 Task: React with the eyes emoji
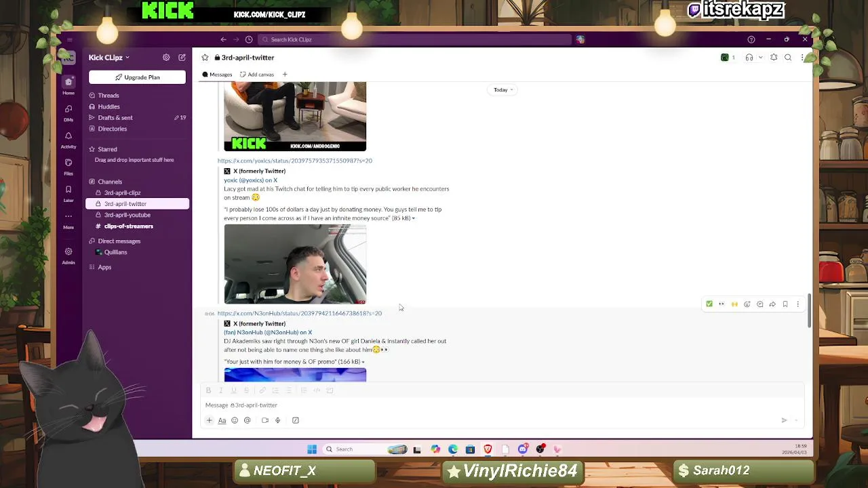click(722, 304)
